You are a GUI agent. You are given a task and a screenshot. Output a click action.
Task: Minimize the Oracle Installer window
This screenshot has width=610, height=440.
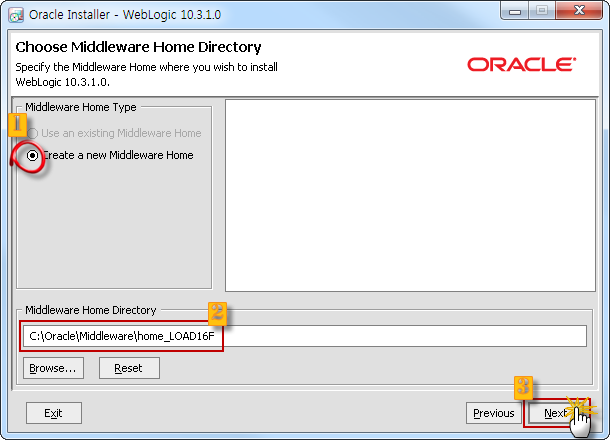515,11
